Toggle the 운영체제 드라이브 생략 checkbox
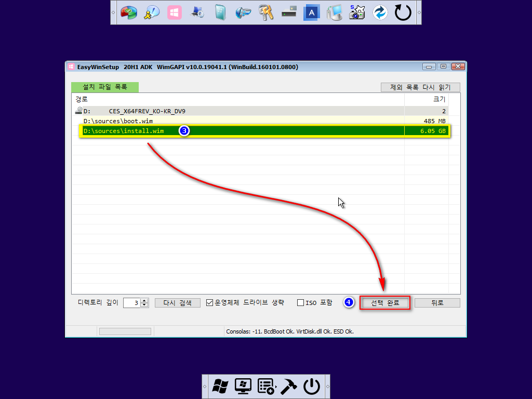The image size is (532, 399). (x=210, y=303)
